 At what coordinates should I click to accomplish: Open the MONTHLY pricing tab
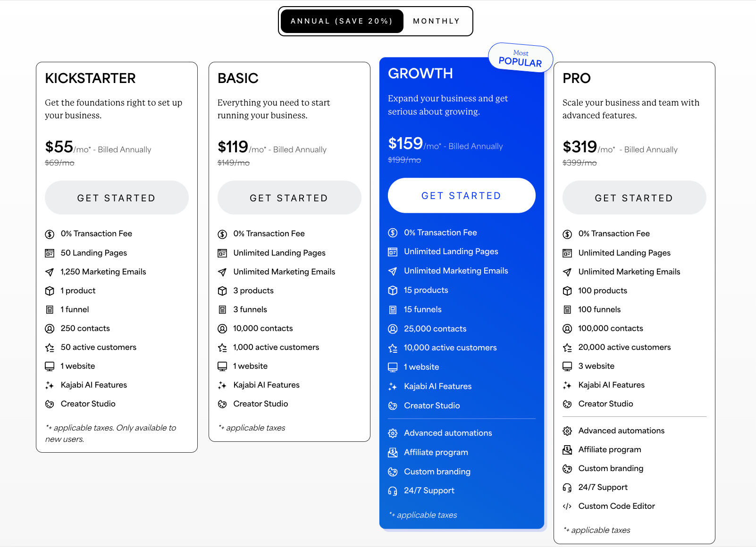[x=437, y=21]
